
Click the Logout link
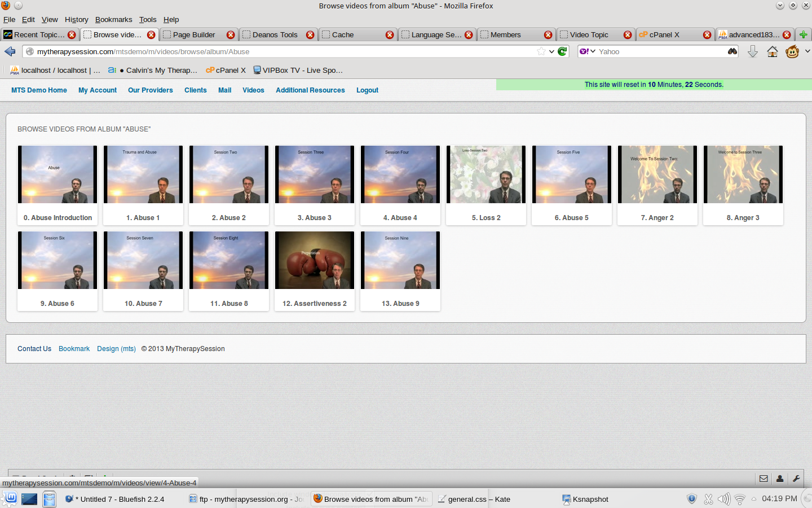tap(367, 90)
